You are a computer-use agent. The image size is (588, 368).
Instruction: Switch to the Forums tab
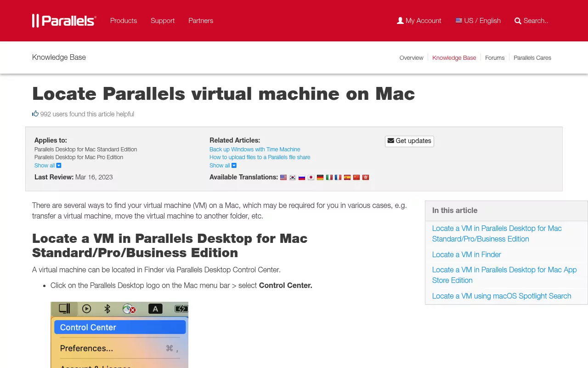495,57
